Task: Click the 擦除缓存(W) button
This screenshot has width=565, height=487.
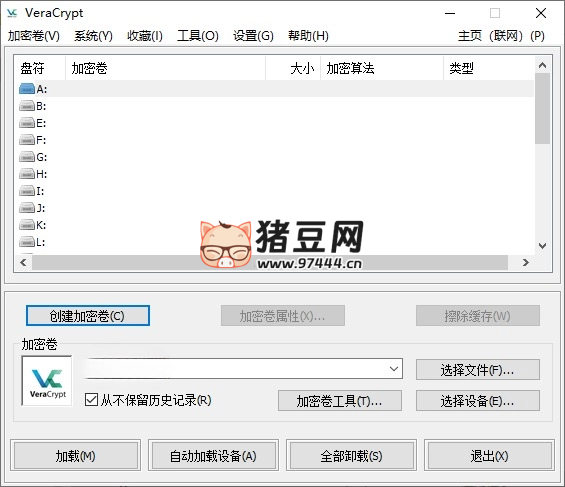Action: point(478,316)
